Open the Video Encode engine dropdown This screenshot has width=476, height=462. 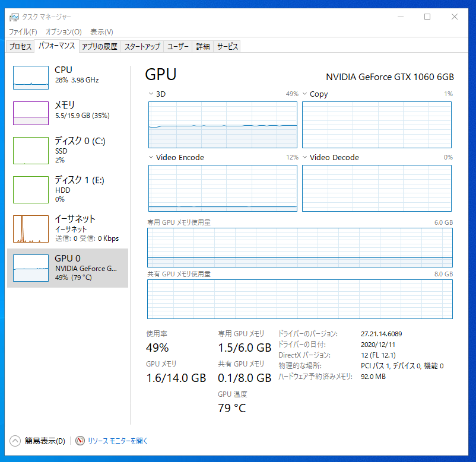pos(151,157)
